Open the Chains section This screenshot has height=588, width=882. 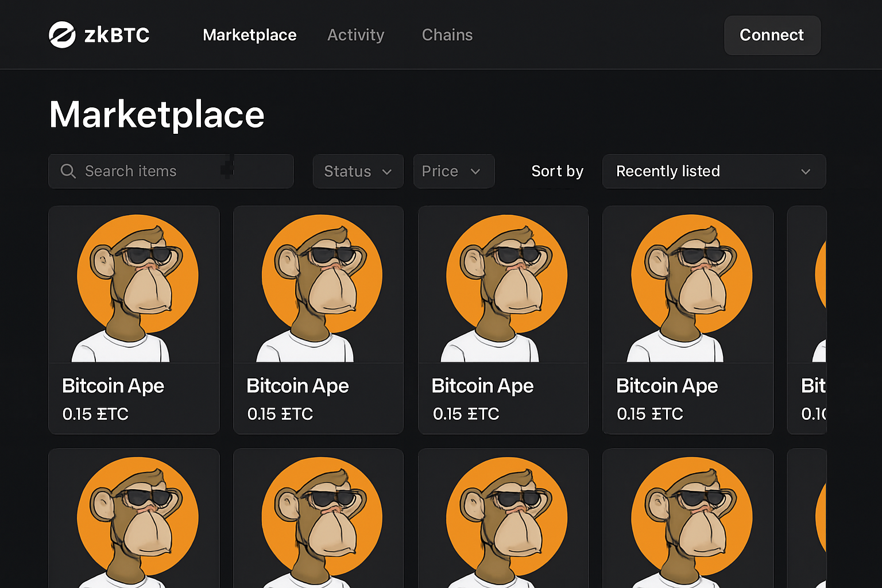click(447, 35)
